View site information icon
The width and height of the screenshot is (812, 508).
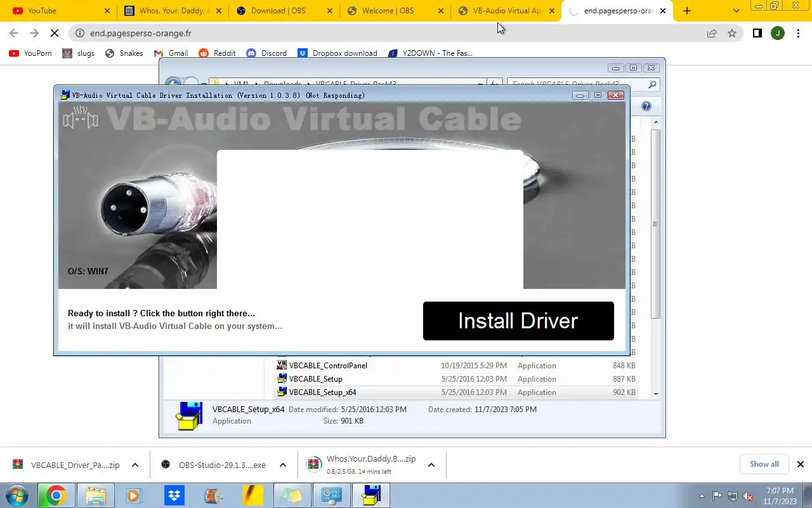[x=79, y=33]
